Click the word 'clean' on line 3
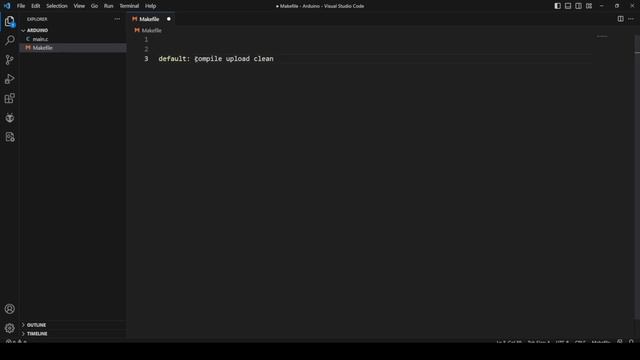 click(x=264, y=59)
